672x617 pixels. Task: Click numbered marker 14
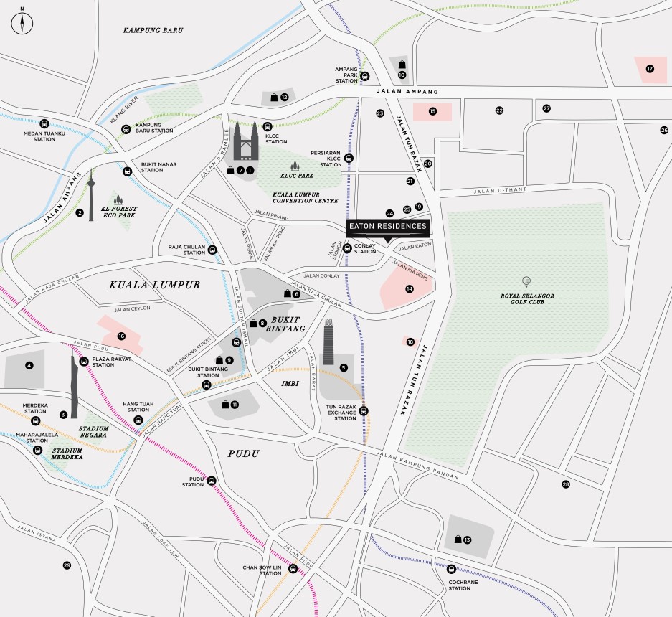pos(410,289)
